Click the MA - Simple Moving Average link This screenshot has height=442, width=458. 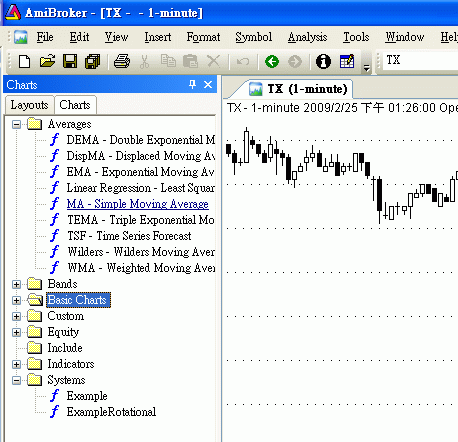pyautogui.click(x=138, y=204)
